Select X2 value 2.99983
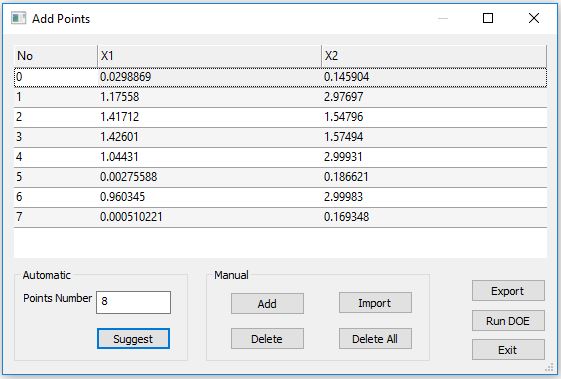Image resolution: width=561 pixels, height=379 pixels. click(x=343, y=197)
